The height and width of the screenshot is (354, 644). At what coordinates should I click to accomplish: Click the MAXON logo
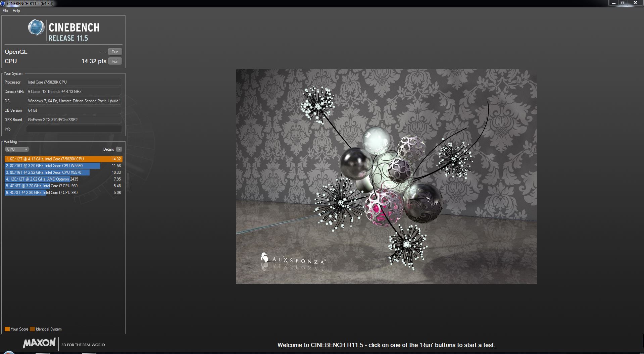(39, 343)
